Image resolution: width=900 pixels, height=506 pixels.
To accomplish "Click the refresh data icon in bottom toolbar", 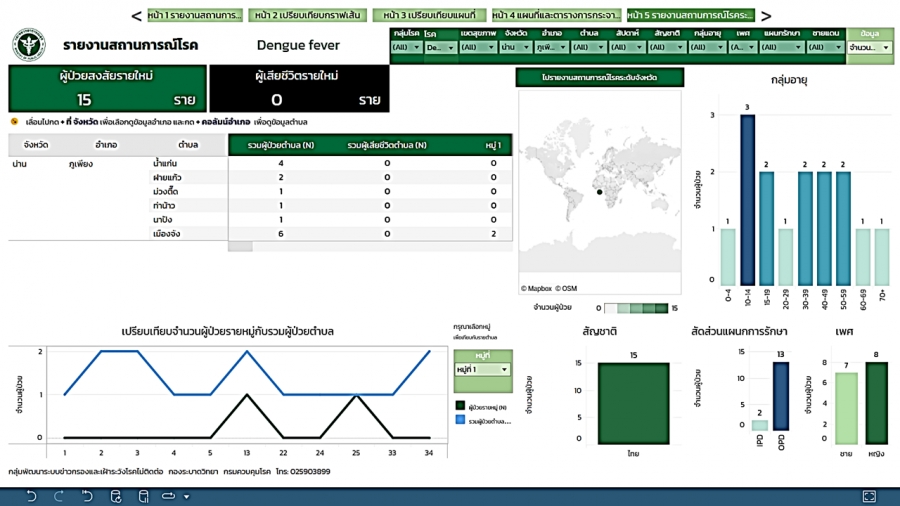I will (x=116, y=496).
